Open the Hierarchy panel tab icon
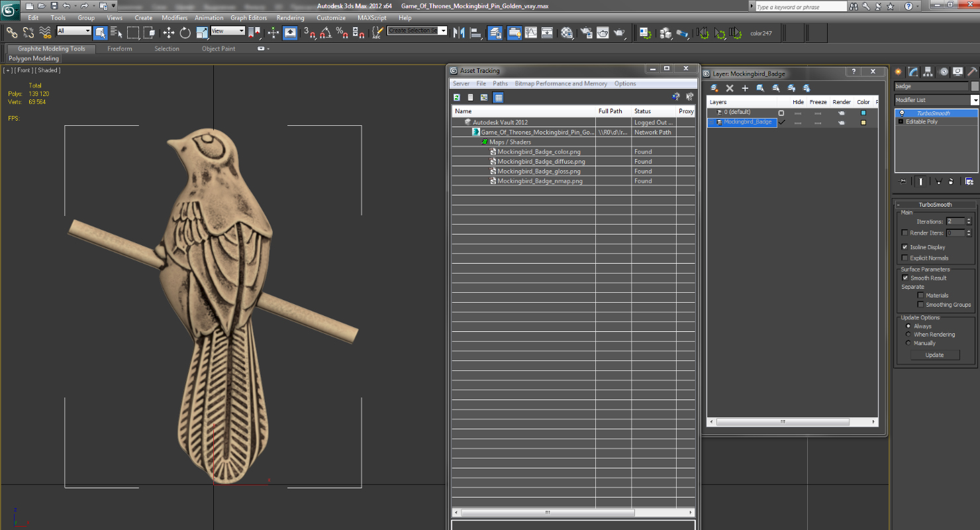980x530 pixels. point(928,72)
